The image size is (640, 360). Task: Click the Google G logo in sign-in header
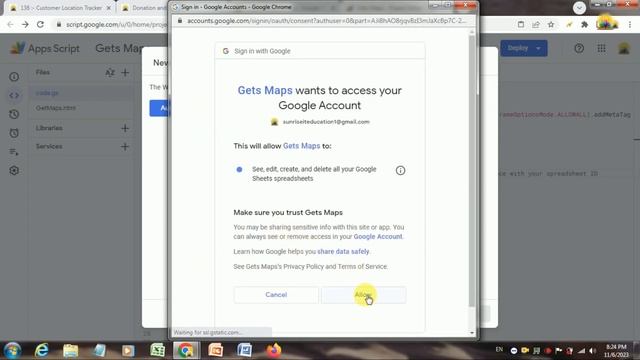pyautogui.click(x=226, y=51)
